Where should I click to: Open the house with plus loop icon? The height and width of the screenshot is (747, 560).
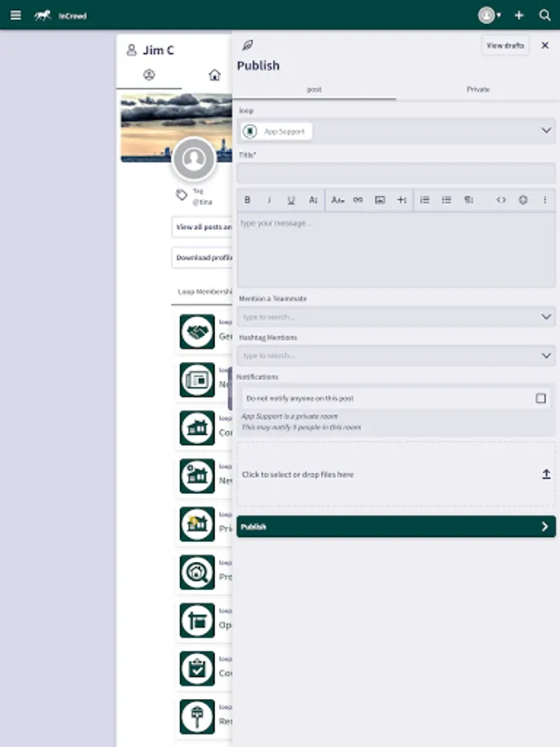[197, 476]
